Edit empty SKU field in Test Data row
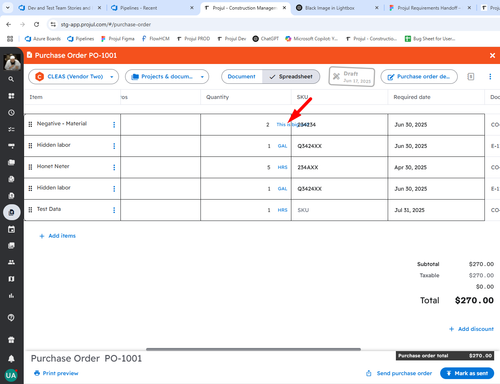Viewport: 500px width, 384px height. point(339,210)
